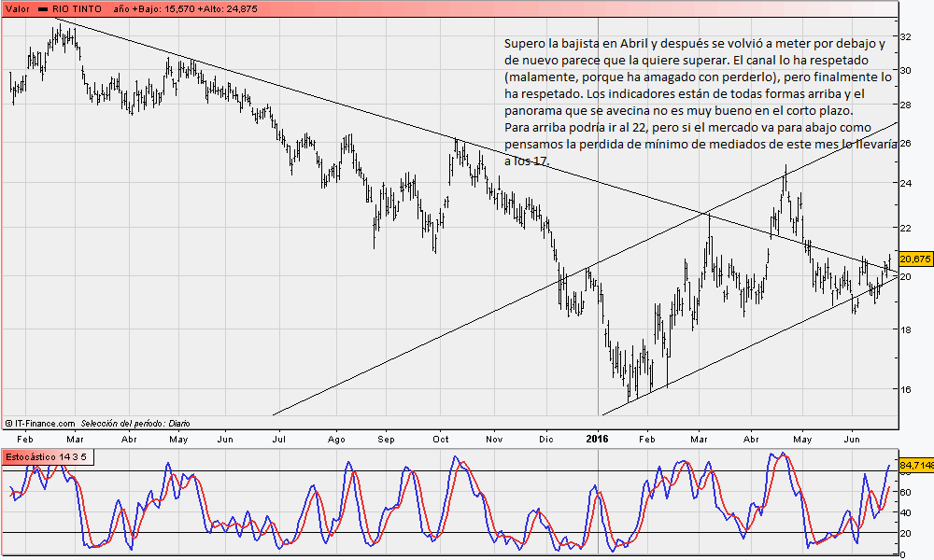This screenshot has width=934, height=560.
Task: Click the Dic month on time axis
Action: pyautogui.click(x=547, y=438)
